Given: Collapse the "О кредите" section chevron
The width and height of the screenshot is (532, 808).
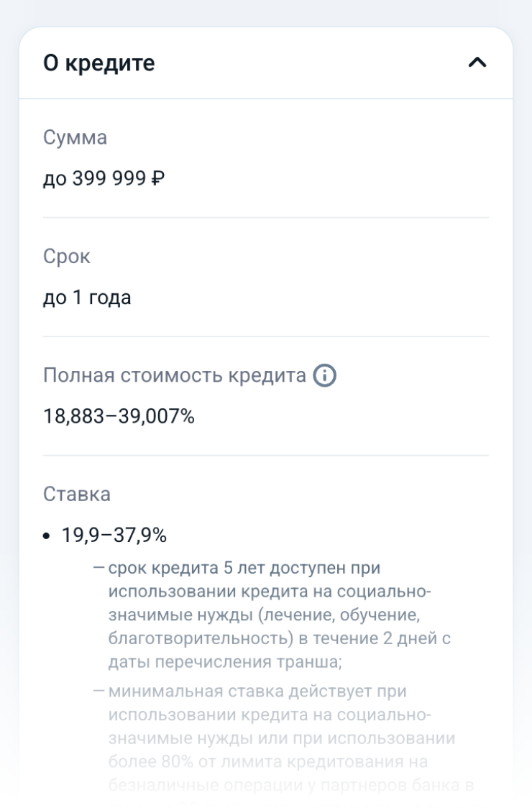Looking at the screenshot, I should (477, 63).
